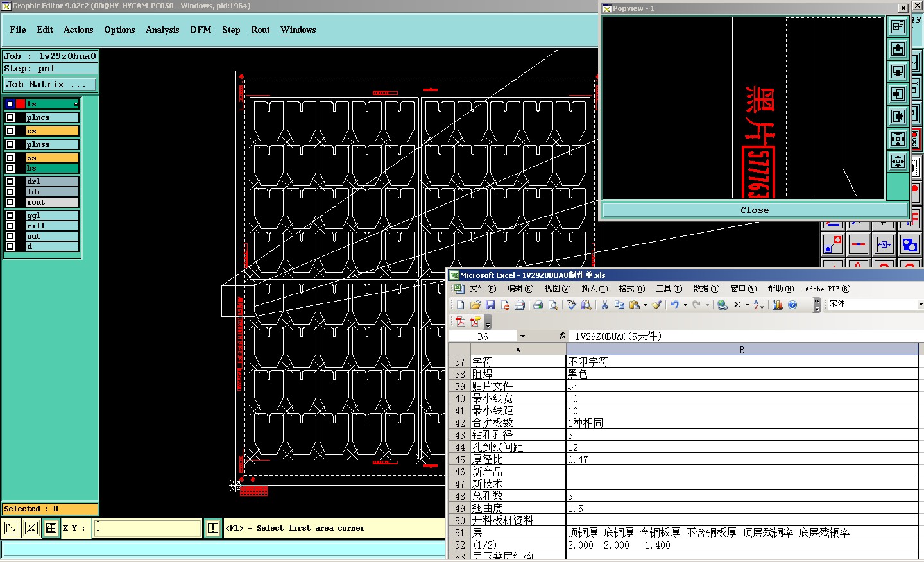The height and width of the screenshot is (562, 924).
Task: Open the Excel Chart Wizard icon
Action: [x=778, y=305]
